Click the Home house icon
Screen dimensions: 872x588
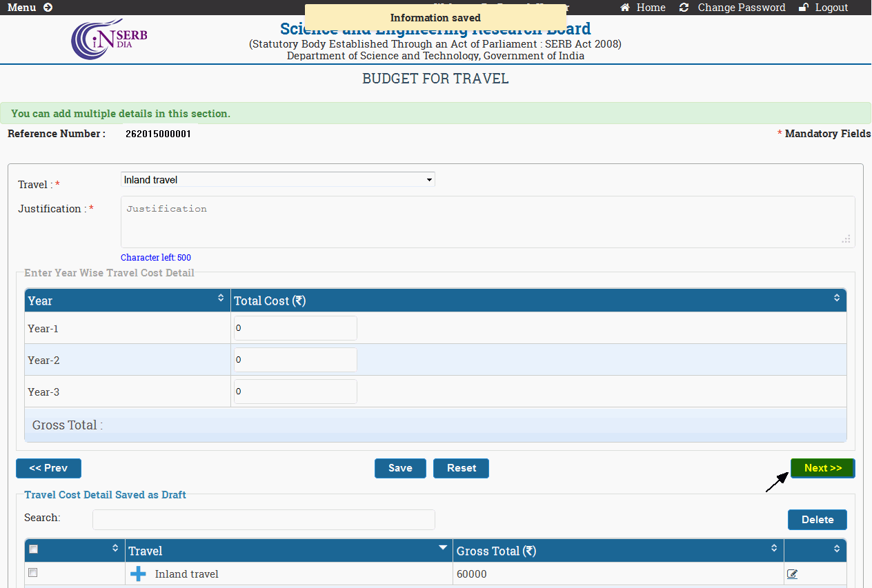coord(625,8)
